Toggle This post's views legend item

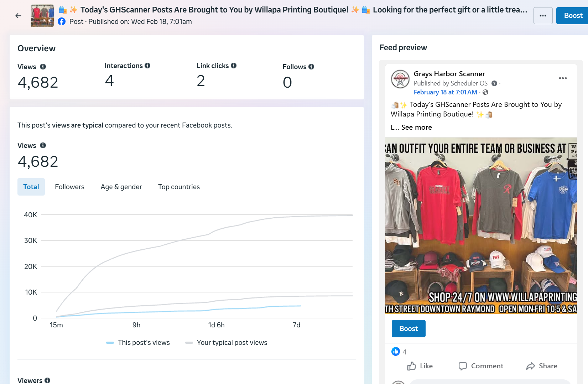click(138, 343)
